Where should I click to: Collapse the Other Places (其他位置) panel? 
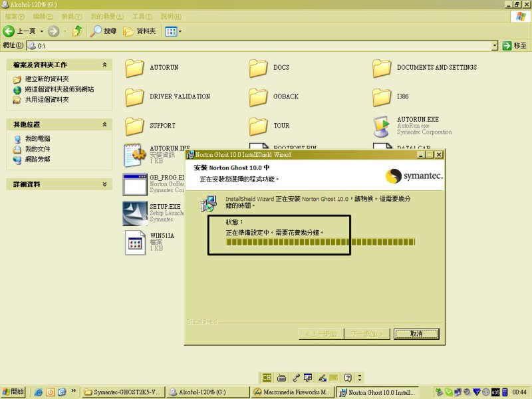tap(104, 124)
